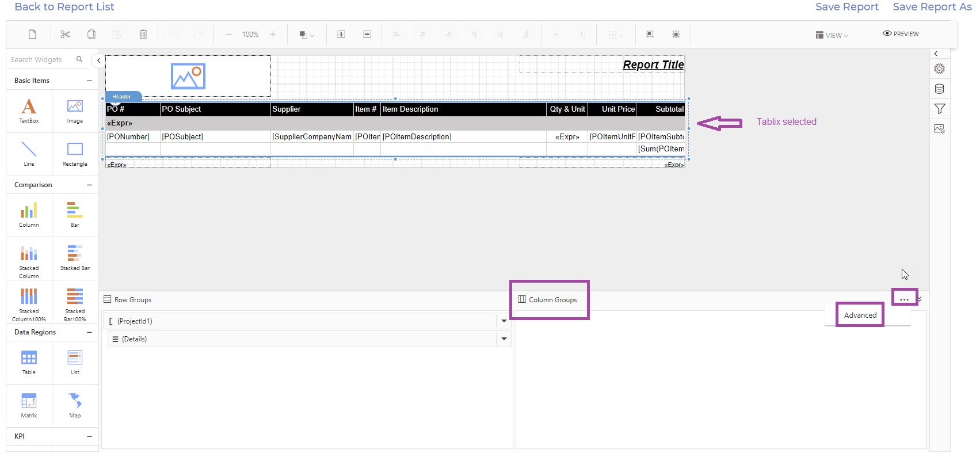Click the [PONumber] data cell
Image resolution: width=980 pixels, height=464 pixels.
[133, 137]
